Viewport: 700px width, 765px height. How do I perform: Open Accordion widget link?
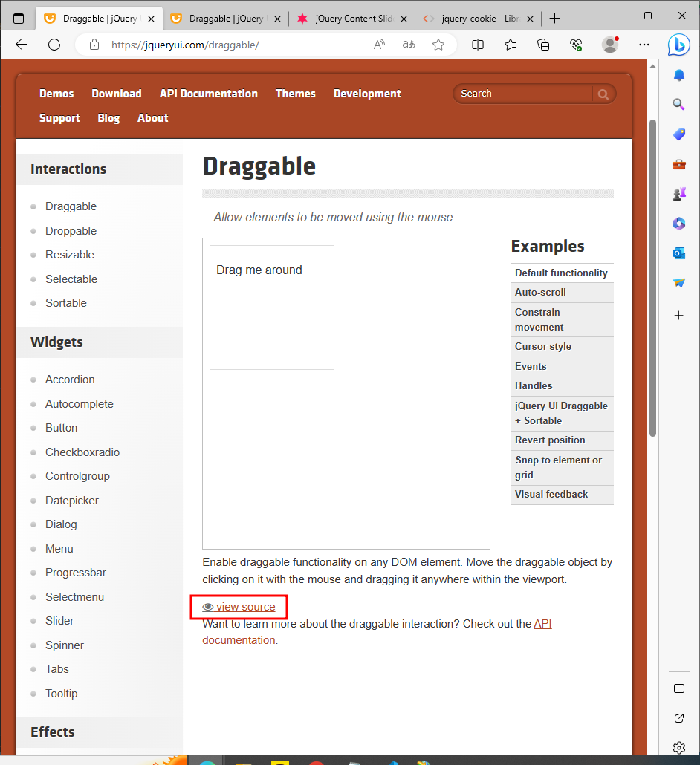[70, 380]
